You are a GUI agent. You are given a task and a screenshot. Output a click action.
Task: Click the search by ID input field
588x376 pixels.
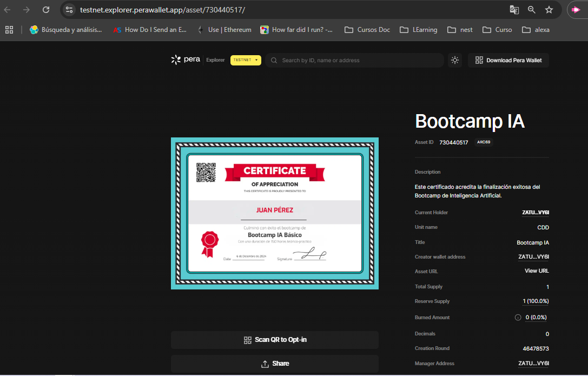point(357,60)
